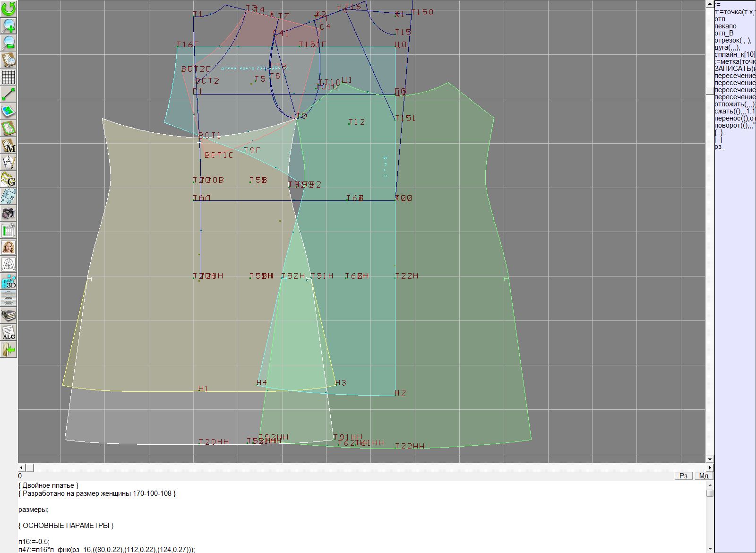Insert the отрезок( , ); command from list
Image resolution: width=756 pixels, height=553 pixels.
[x=733, y=40]
